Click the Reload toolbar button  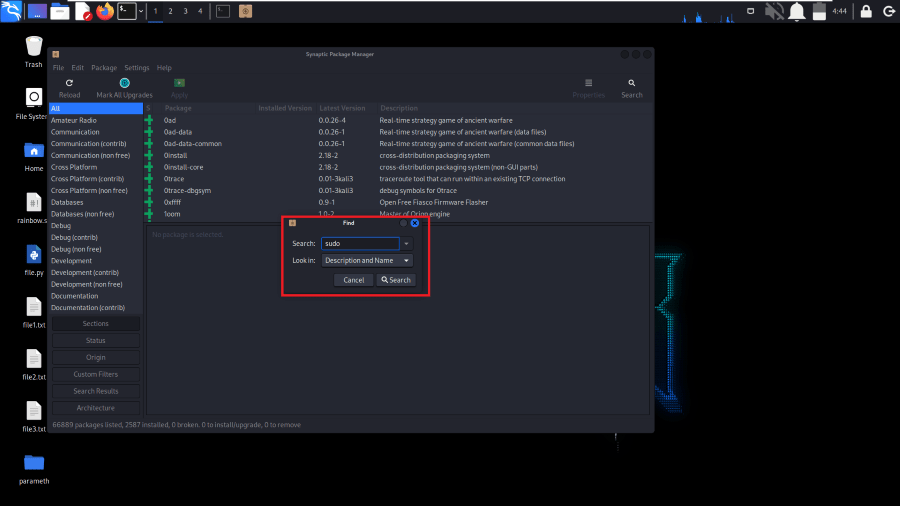point(69,88)
